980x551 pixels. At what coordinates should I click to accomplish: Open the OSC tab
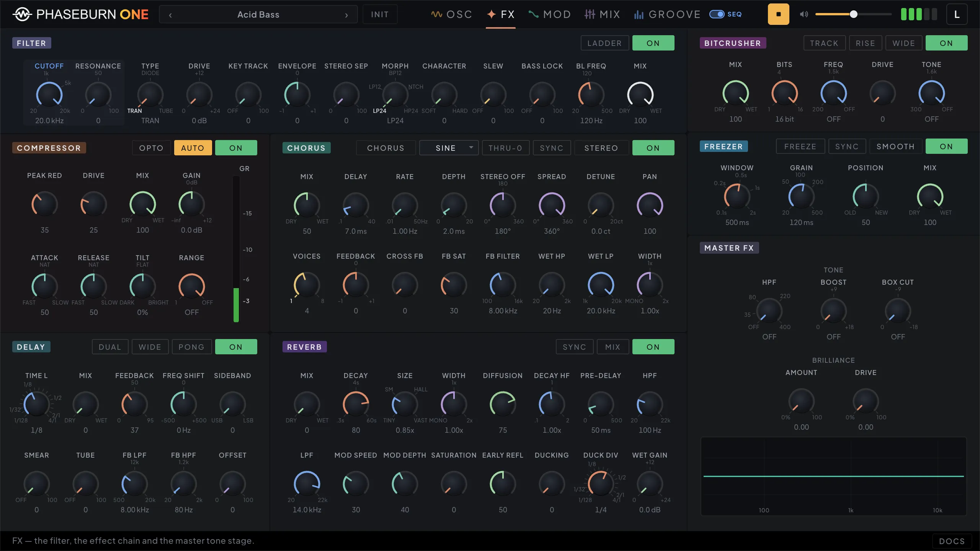[x=451, y=15]
